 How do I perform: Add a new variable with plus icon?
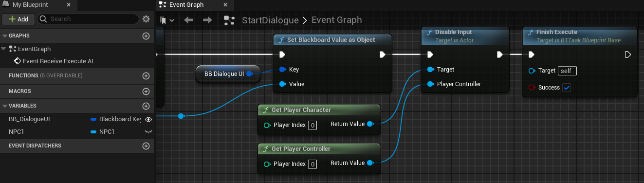point(146,106)
